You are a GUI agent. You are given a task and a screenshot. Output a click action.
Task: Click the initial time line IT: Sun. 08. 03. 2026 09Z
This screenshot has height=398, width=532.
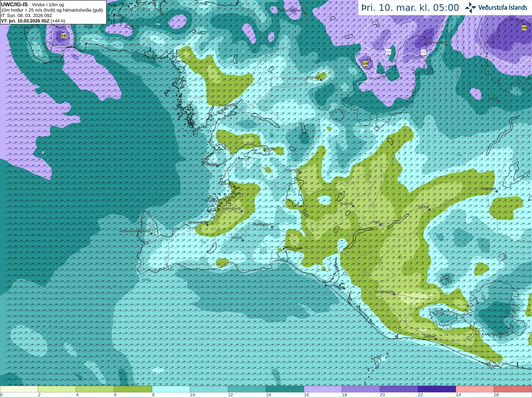(26, 15)
